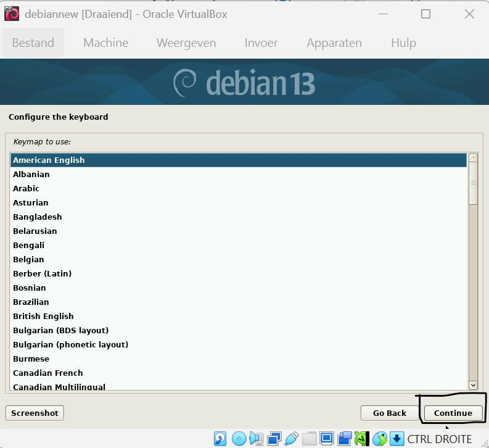Select Arabic keymap
This screenshot has width=489, height=448.
point(239,188)
